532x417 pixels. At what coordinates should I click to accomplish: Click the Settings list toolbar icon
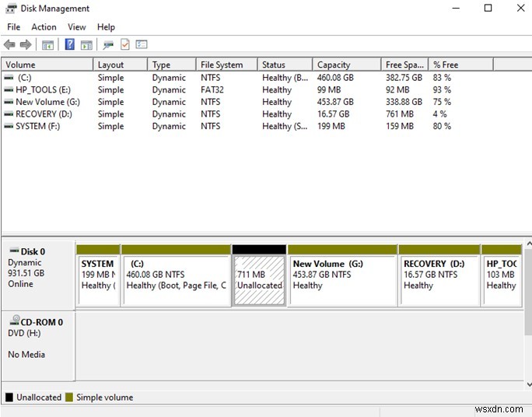pos(141,45)
